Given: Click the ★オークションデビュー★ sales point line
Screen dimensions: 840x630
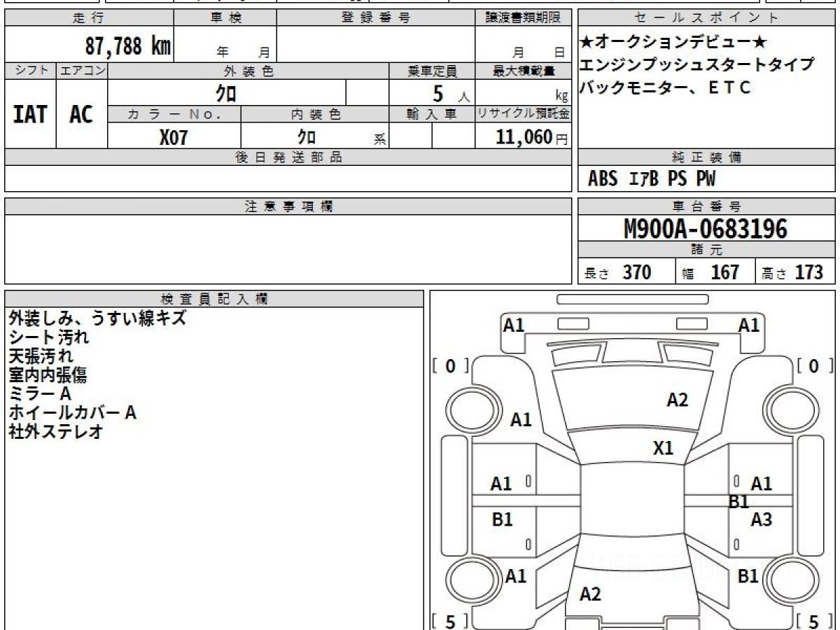Looking at the screenshot, I should point(673,42).
